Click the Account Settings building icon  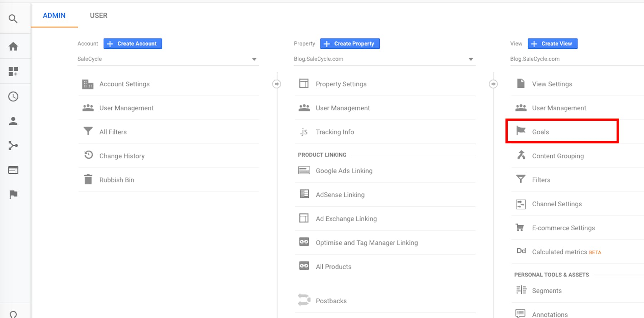[88, 84]
